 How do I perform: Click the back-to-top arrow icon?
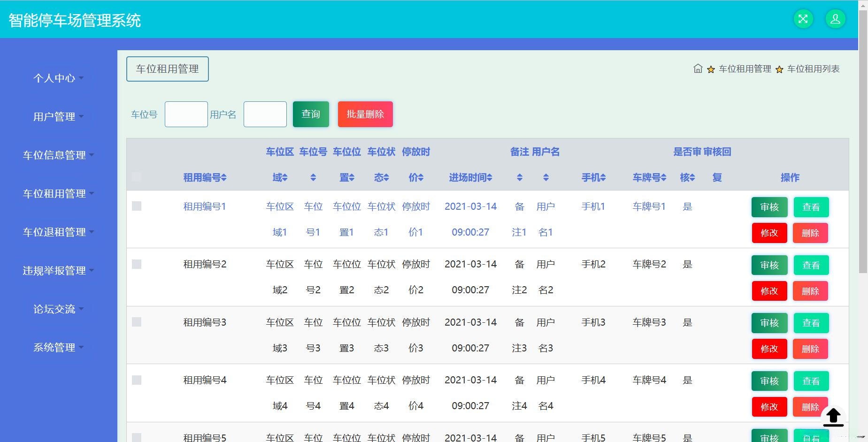[x=833, y=417]
